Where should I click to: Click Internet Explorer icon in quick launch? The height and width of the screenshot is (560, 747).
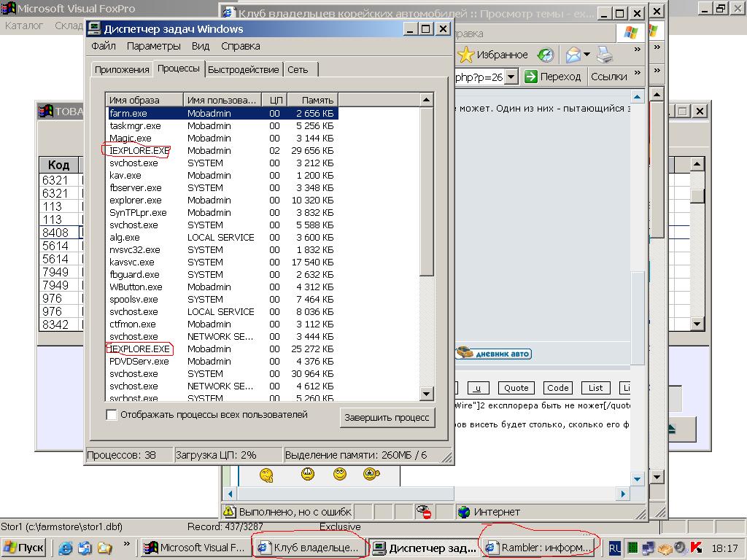click(x=66, y=548)
